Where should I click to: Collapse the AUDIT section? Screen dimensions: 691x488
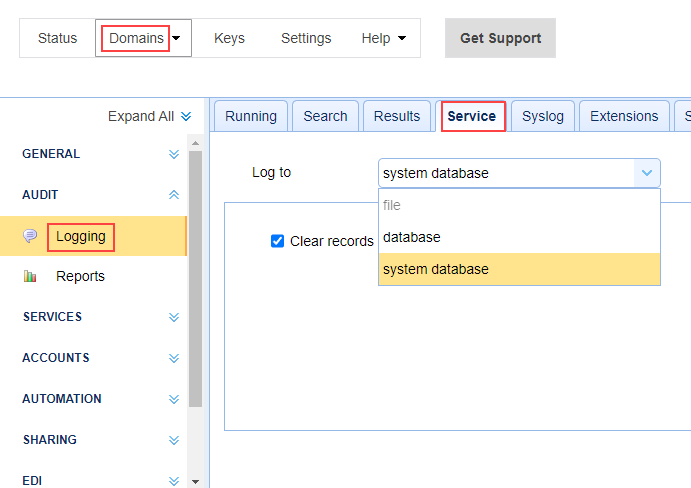click(x=174, y=195)
